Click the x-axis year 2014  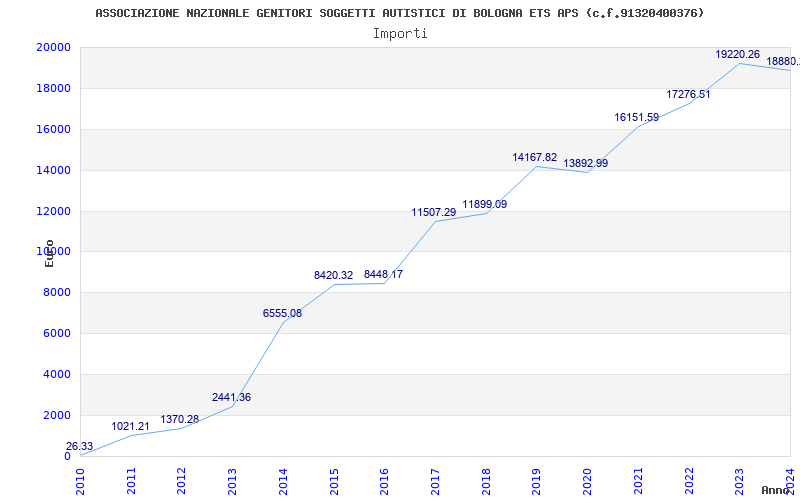[x=283, y=482]
